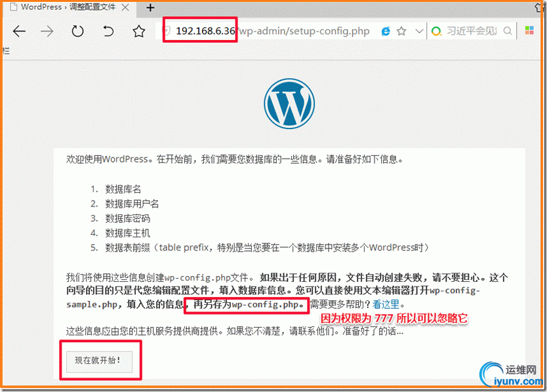Click the list item 数据库用户名
547x392 pixels.
(132, 204)
